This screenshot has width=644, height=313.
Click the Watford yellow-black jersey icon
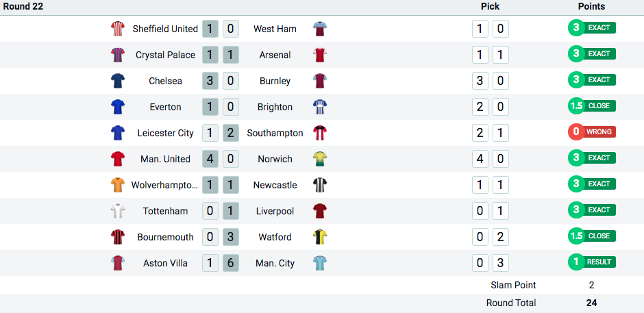319,237
